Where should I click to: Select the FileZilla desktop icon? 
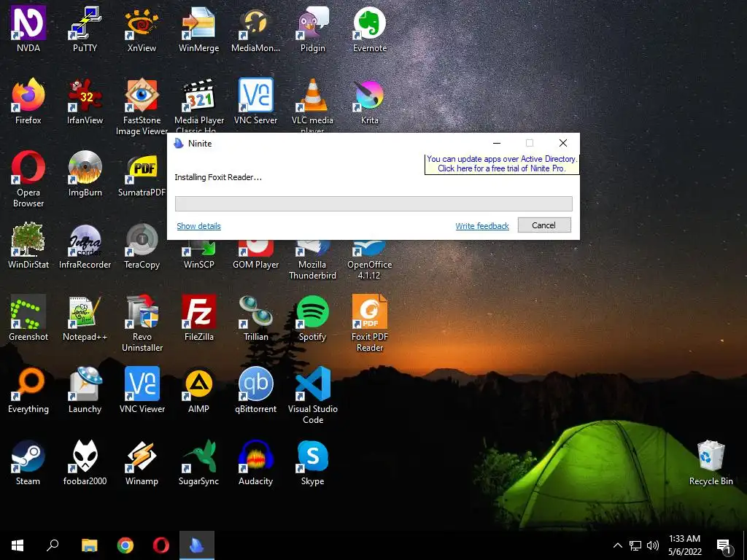tap(198, 312)
